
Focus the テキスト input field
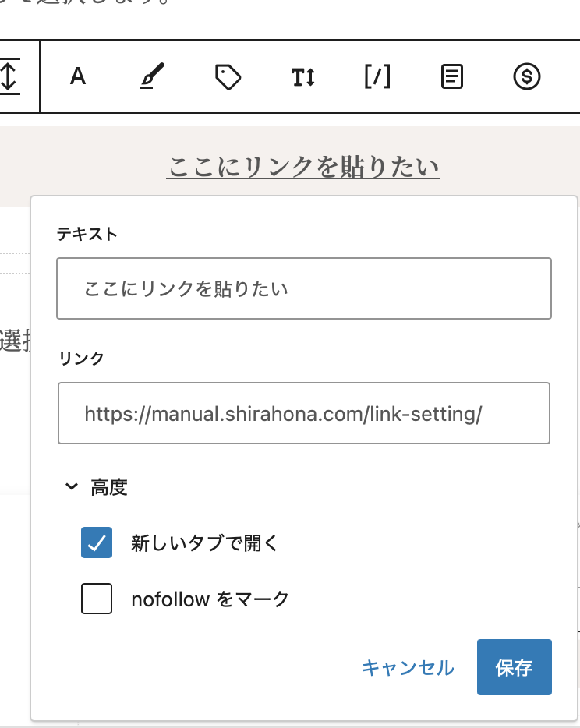(304, 288)
